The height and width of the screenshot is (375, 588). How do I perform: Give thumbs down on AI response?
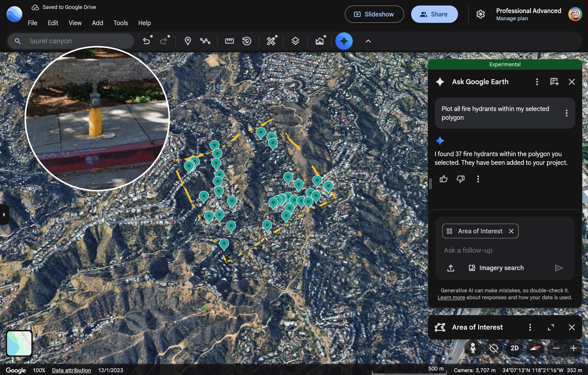[x=461, y=179]
